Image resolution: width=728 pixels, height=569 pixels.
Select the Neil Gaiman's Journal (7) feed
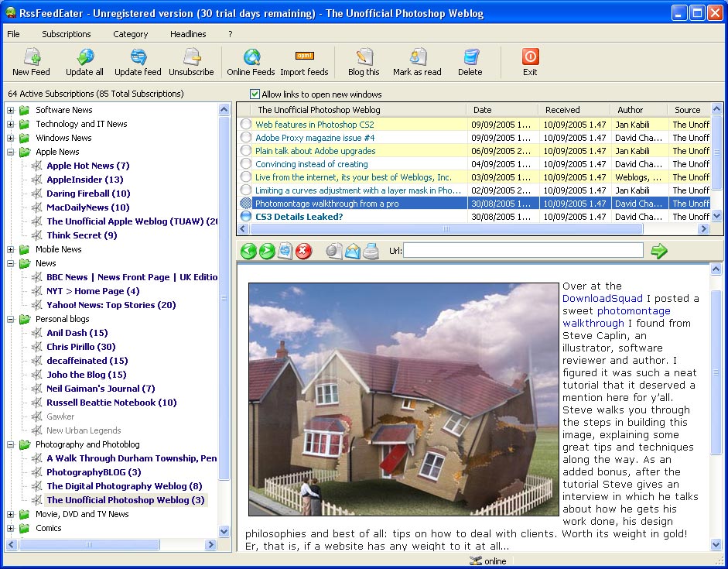pos(101,389)
